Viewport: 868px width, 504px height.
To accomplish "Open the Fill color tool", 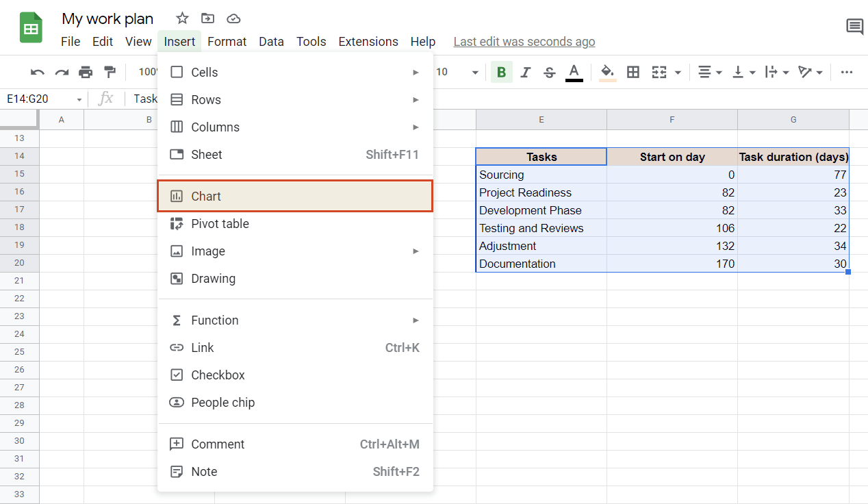I will (x=607, y=72).
